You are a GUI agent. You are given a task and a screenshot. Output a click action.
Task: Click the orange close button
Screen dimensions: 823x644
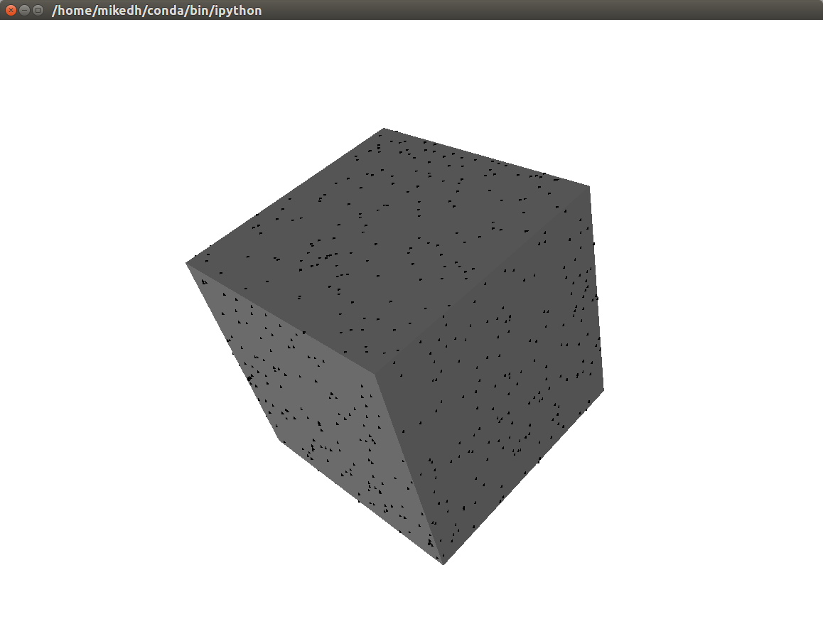[10, 11]
